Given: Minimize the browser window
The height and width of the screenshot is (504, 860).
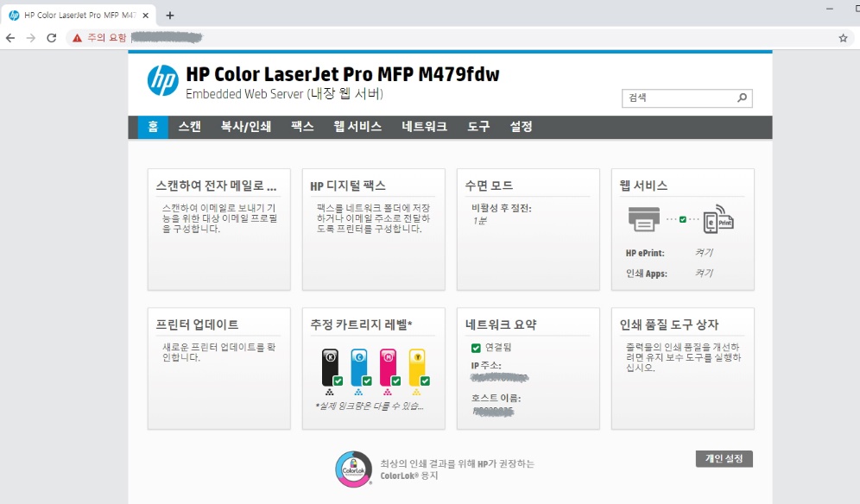Looking at the screenshot, I should (x=829, y=9).
